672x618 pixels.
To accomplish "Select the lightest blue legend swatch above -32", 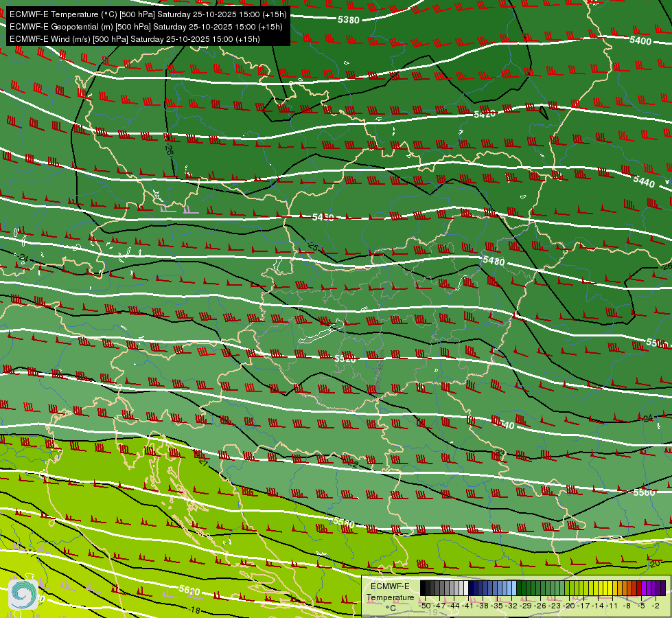I will [514, 588].
